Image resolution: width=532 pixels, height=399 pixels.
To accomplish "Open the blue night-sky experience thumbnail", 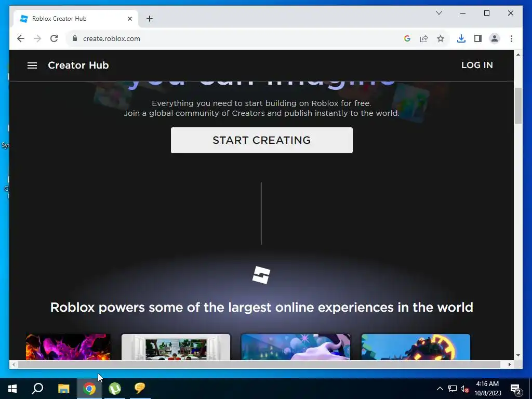I will coord(296,347).
